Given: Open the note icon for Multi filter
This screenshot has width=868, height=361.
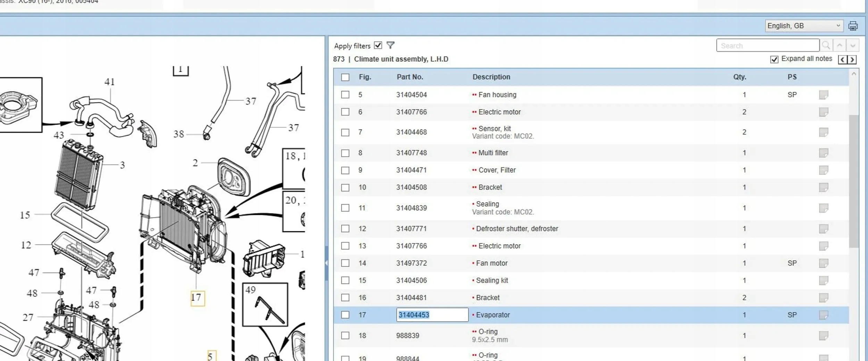Looking at the screenshot, I should [824, 153].
